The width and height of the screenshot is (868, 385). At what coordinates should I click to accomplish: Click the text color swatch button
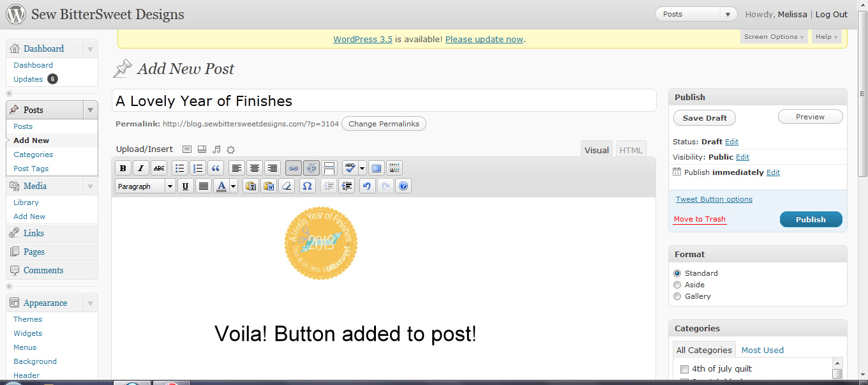point(221,186)
